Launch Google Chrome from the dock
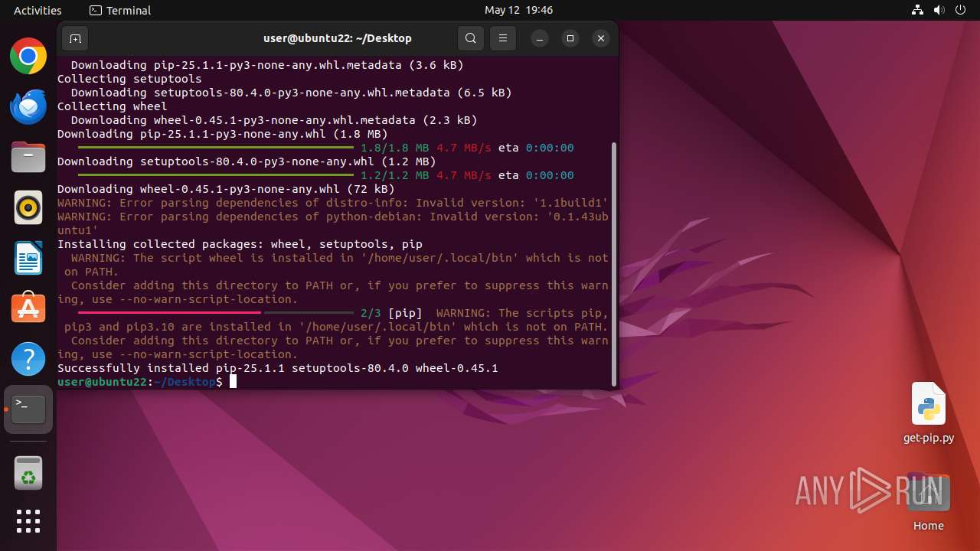The image size is (980, 551). tap(28, 56)
